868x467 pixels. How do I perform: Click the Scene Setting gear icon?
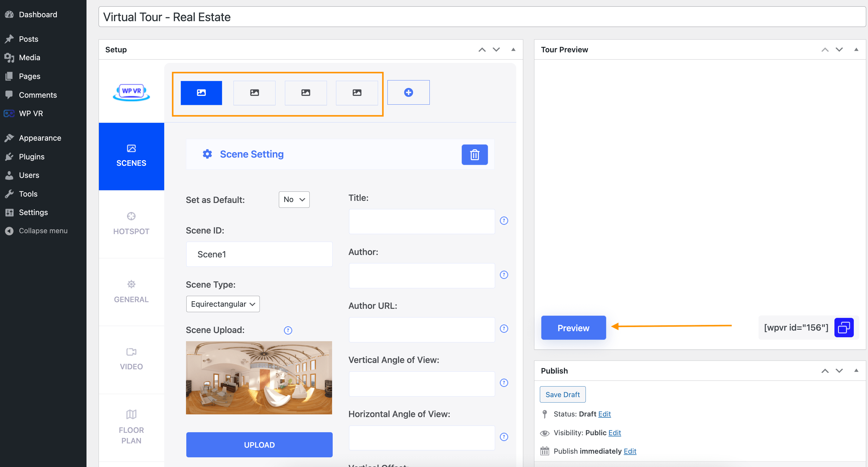pyautogui.click(x=207, y=154)
